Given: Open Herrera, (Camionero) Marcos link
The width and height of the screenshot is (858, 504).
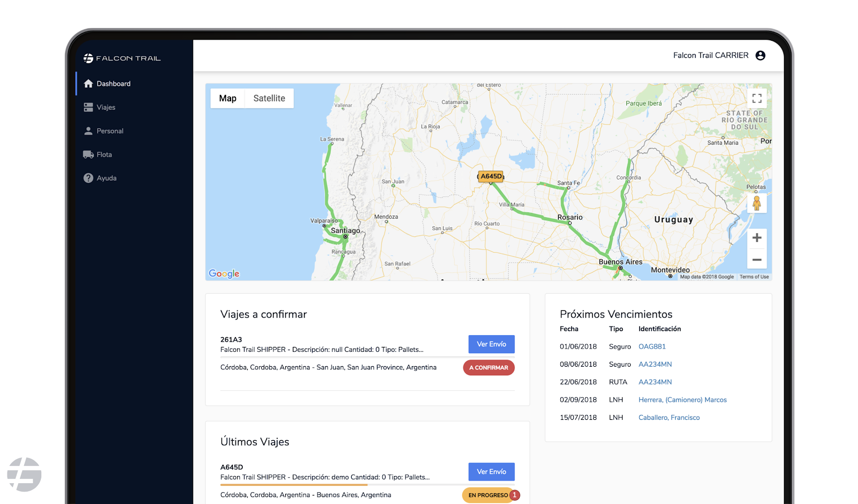Looking at the screenshot, I should [683, 399].
